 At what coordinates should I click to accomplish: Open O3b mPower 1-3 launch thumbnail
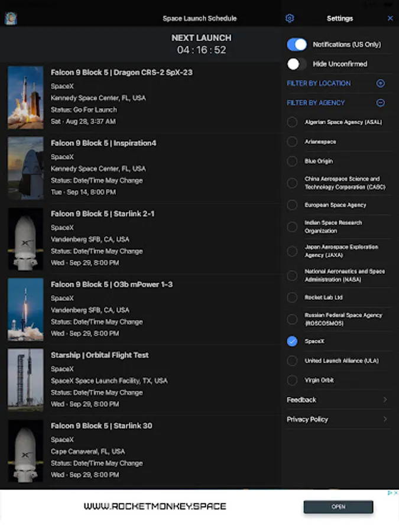coord(26,309)
